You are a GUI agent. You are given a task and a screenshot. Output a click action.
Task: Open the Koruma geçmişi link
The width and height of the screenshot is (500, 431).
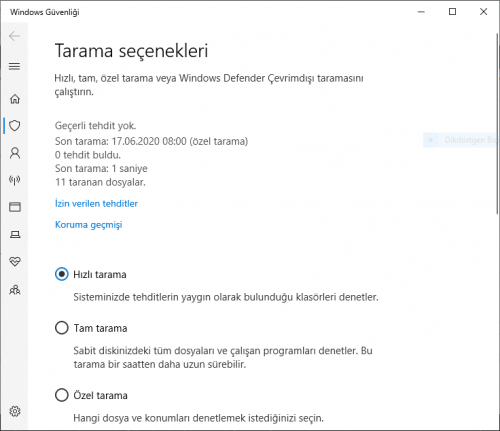click(89, 225)
